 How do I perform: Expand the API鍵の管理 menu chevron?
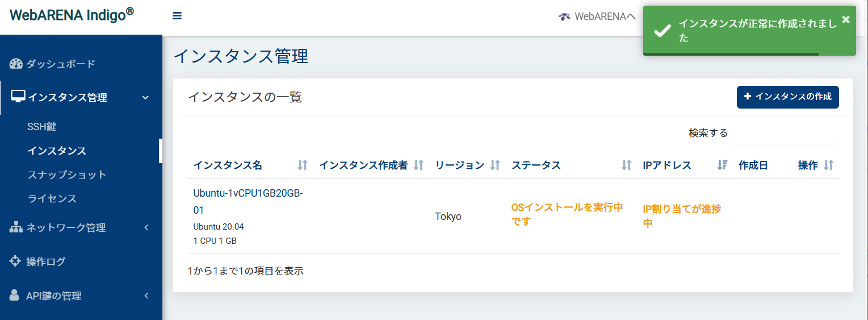[x=146, y=296]
